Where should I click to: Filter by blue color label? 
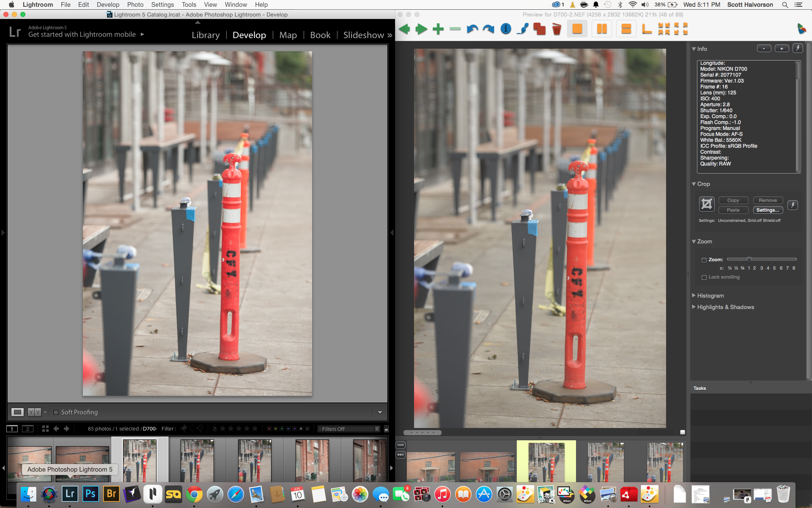pos(288,429)
